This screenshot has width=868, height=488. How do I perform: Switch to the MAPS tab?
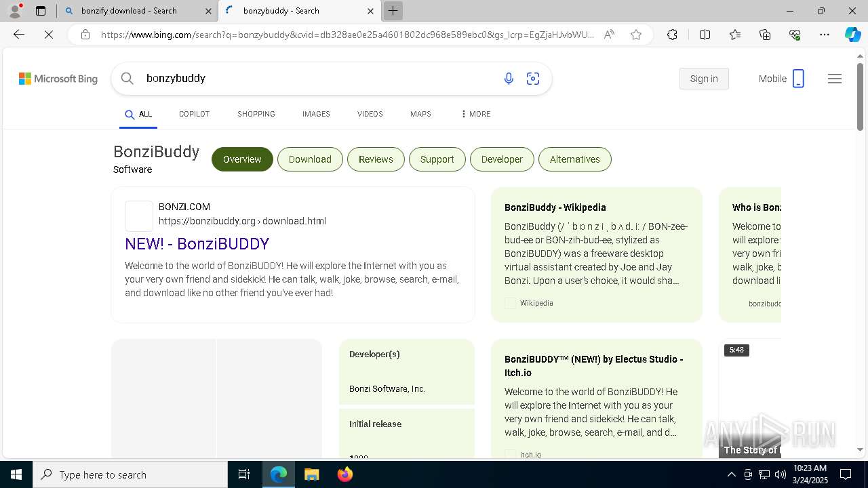pos(420,114)
